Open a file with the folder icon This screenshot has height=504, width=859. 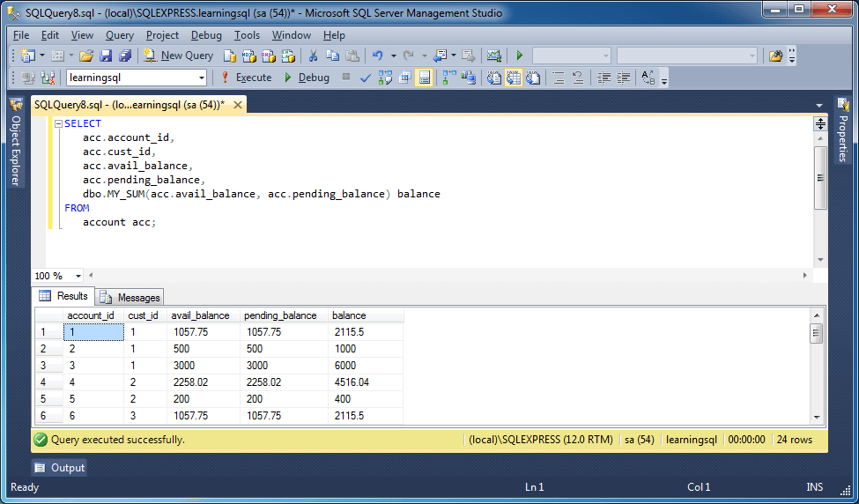pyautogui.click(x=86, y=56)
